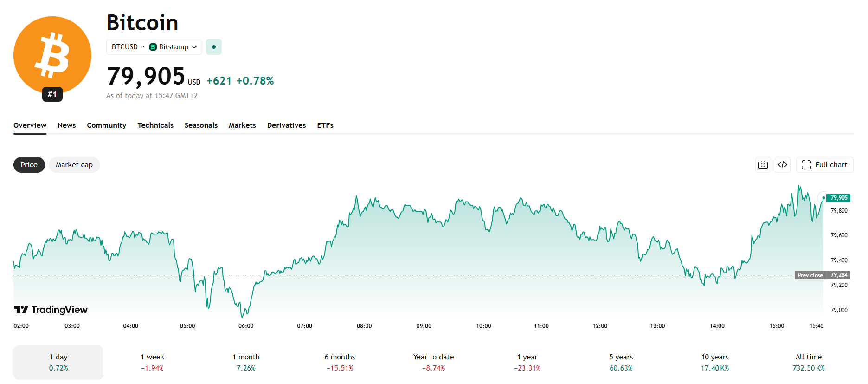Open the ETFs tab

(325, 125)
